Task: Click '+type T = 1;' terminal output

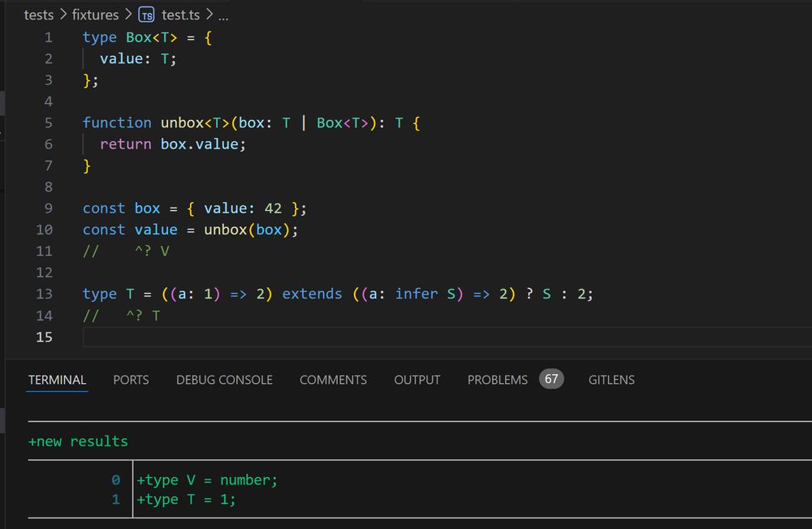Action: click(186, 500)
